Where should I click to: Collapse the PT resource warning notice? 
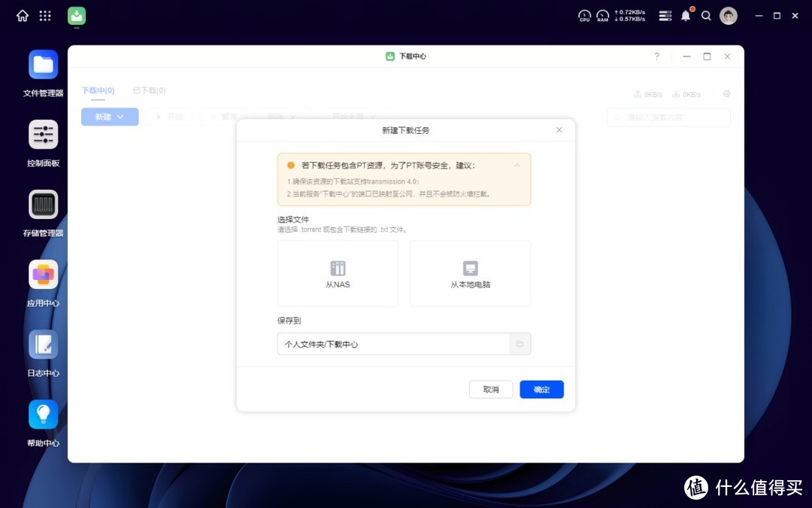coord(517,165)
